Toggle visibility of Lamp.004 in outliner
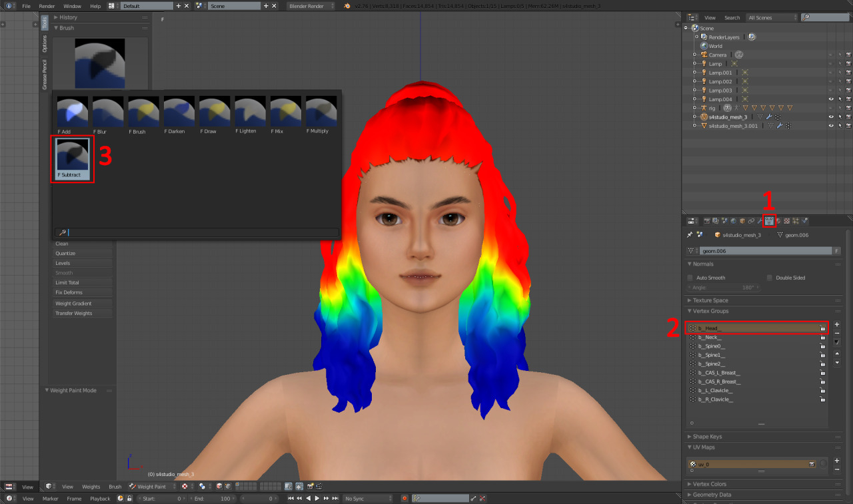The width and height of the screenshot is (853, 504). coord(830,99)
